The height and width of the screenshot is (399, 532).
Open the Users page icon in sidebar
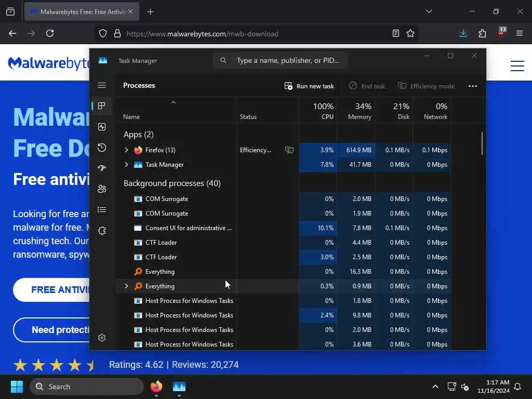pos(102,189)
